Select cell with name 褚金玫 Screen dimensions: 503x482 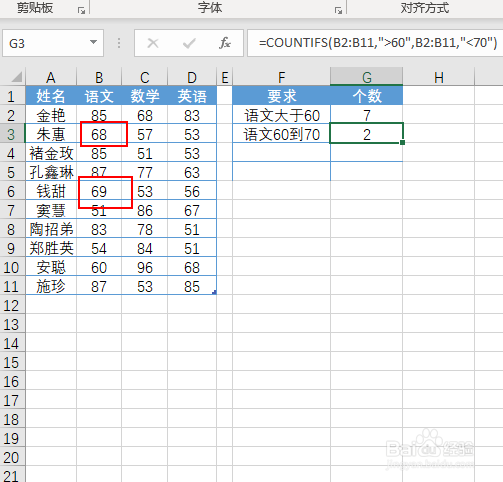pos(51,153)
